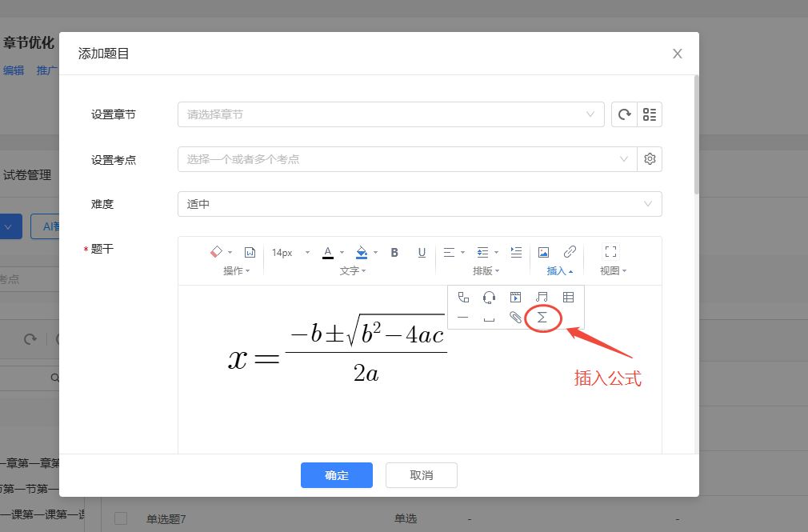Click the music note audio icon
The height and width of the screenshot is (532, 808).
pos(542,297)
